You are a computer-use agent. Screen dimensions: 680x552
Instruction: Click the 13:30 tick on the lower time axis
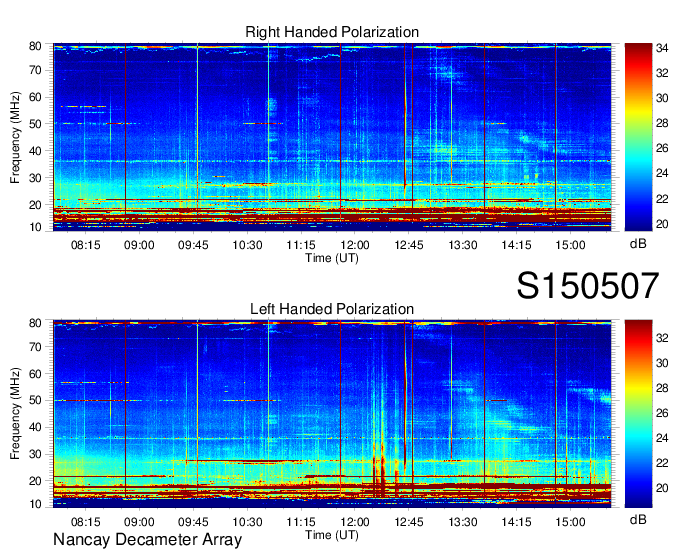(x=463, y=522)
